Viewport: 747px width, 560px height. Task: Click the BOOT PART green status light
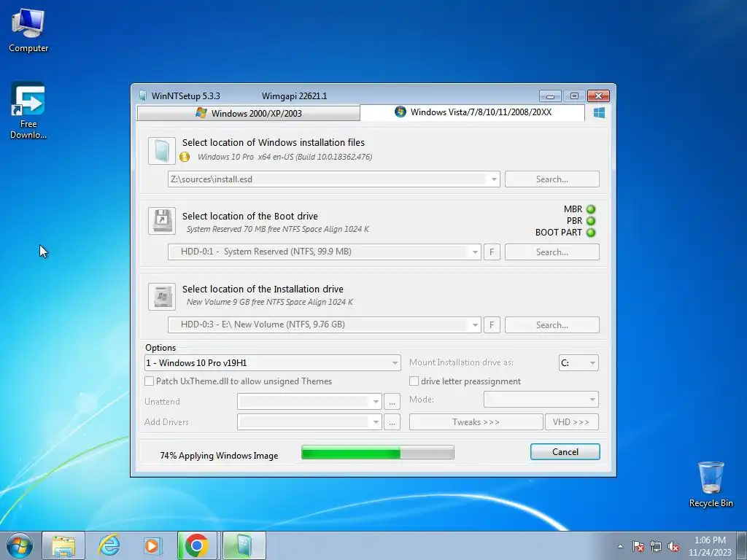point(591,233)
